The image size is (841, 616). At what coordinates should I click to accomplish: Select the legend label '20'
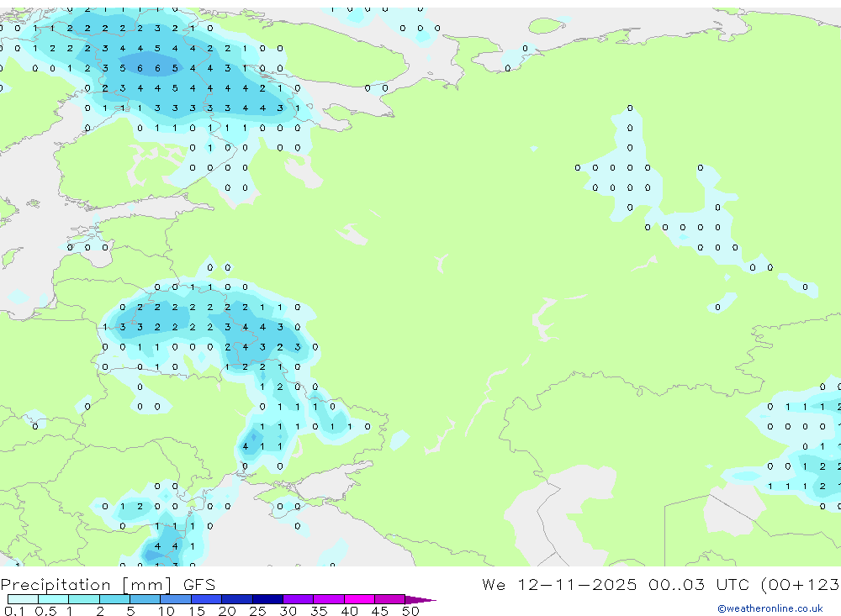[x=227, y=611]
